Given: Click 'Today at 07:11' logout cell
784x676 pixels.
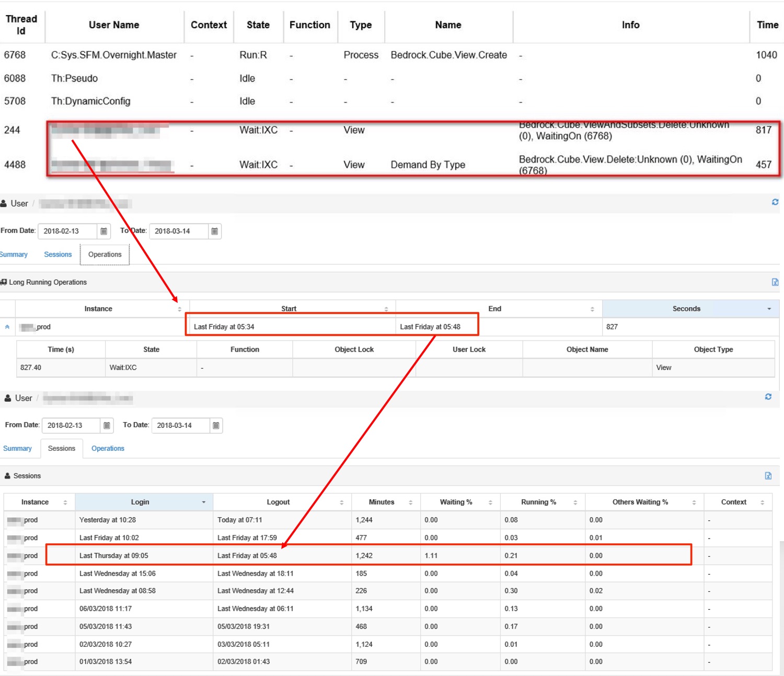Looking at the screenshot, I should click(240, 520).
